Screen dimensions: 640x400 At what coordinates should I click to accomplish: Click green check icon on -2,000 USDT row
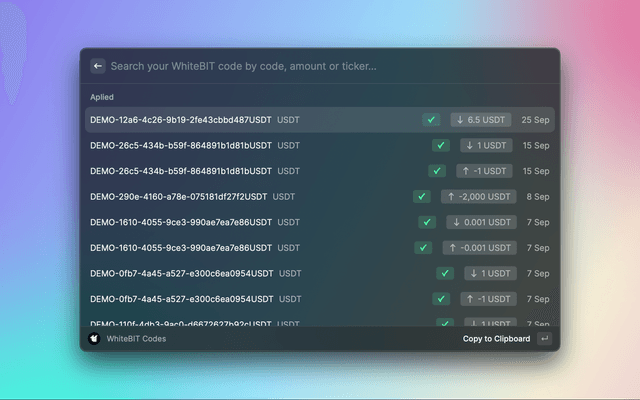(x=422, y=197)
